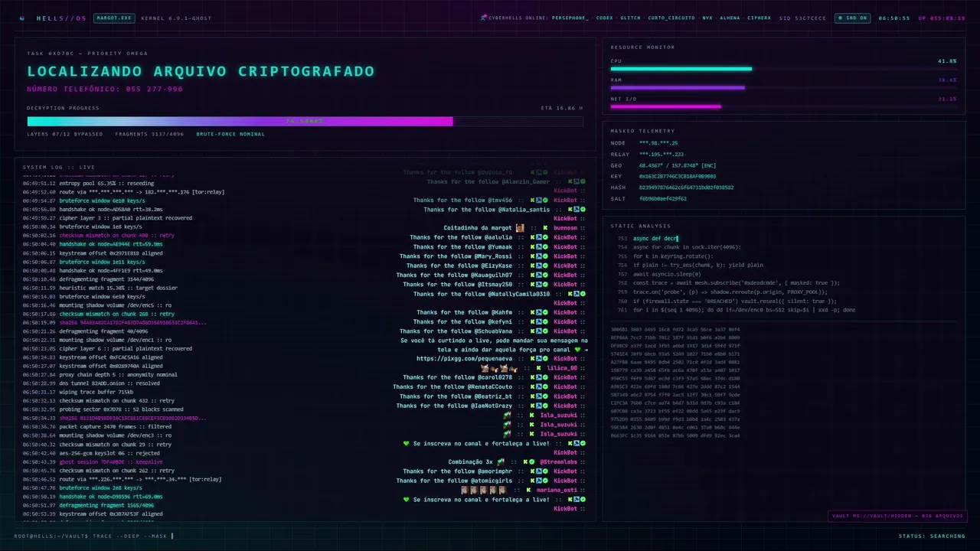Click the HELLS//OS logo icon

tap(22, 18)
